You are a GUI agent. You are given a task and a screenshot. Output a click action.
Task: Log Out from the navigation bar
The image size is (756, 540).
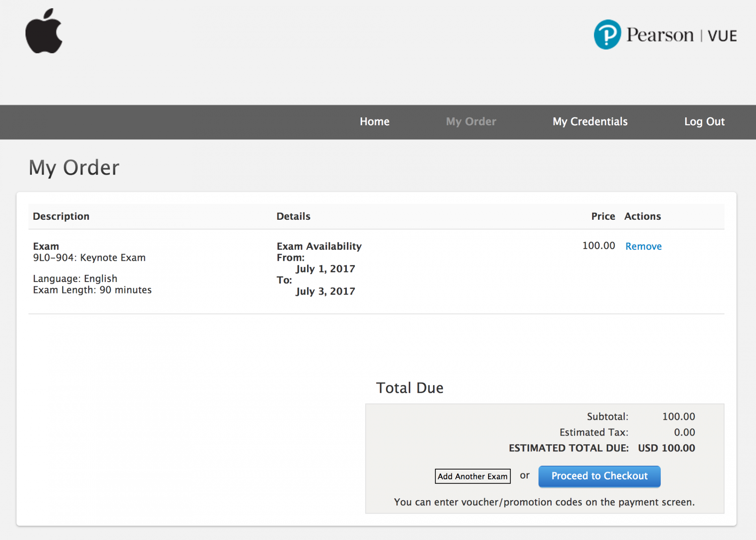click(704, 122)
